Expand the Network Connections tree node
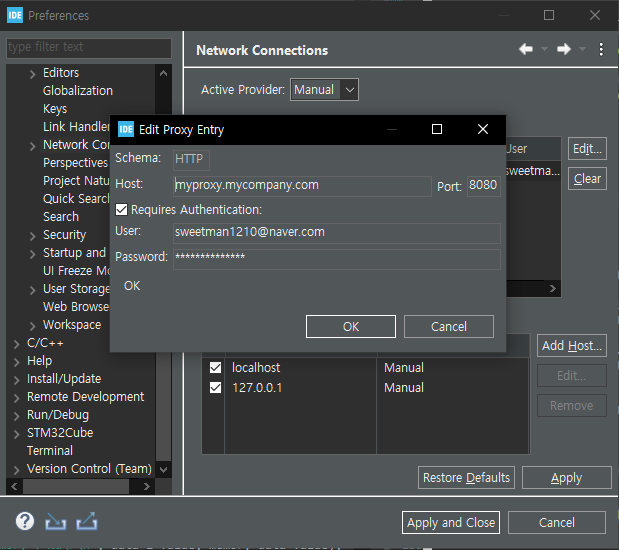 pos(33,146)
